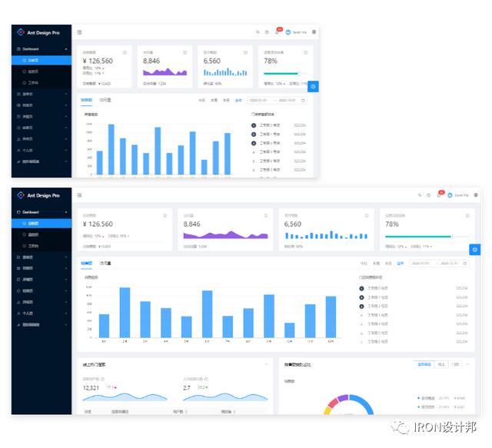Open more options on sales category card, lower dashboard
Image resolution: width=492 pixels, height=448 pixels.
coord(467,364)
